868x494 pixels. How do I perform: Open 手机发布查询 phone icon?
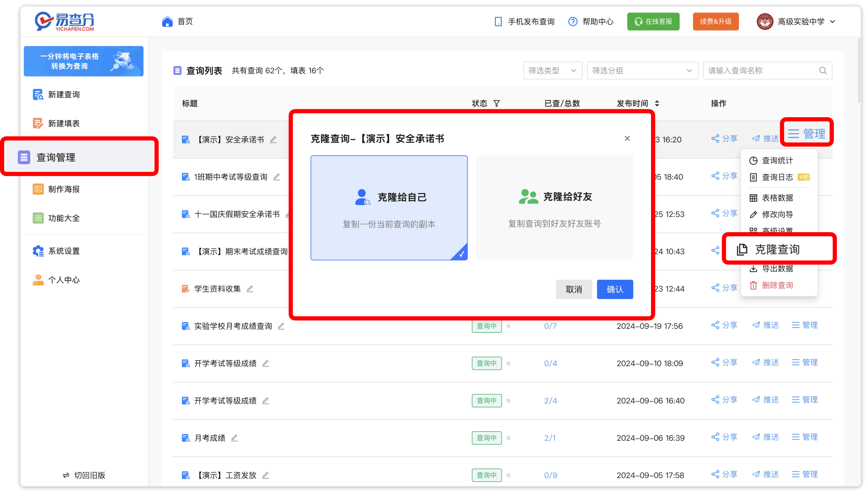[x=498, y=21]
